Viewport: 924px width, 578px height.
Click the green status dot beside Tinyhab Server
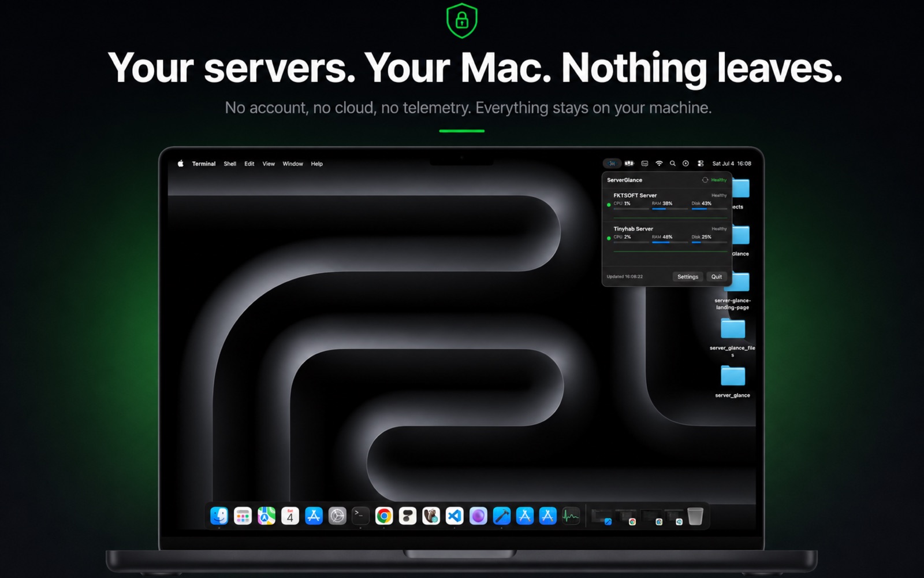(609, 238)
